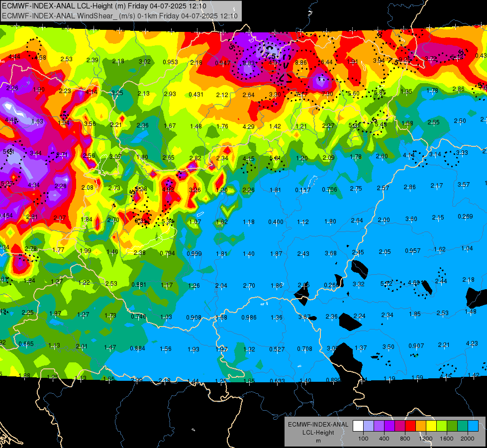
Task: Click the grid value 0.400
Action: pyautogui.click(x=276, y=222)
